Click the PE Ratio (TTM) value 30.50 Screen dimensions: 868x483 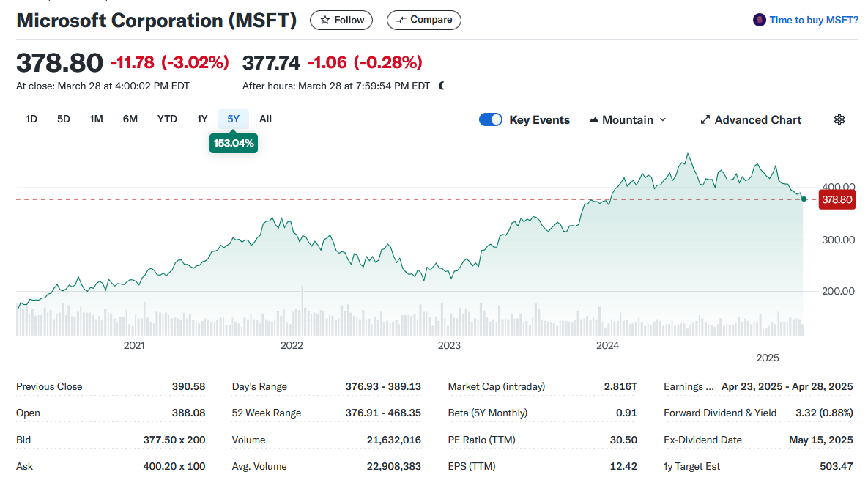623,440
